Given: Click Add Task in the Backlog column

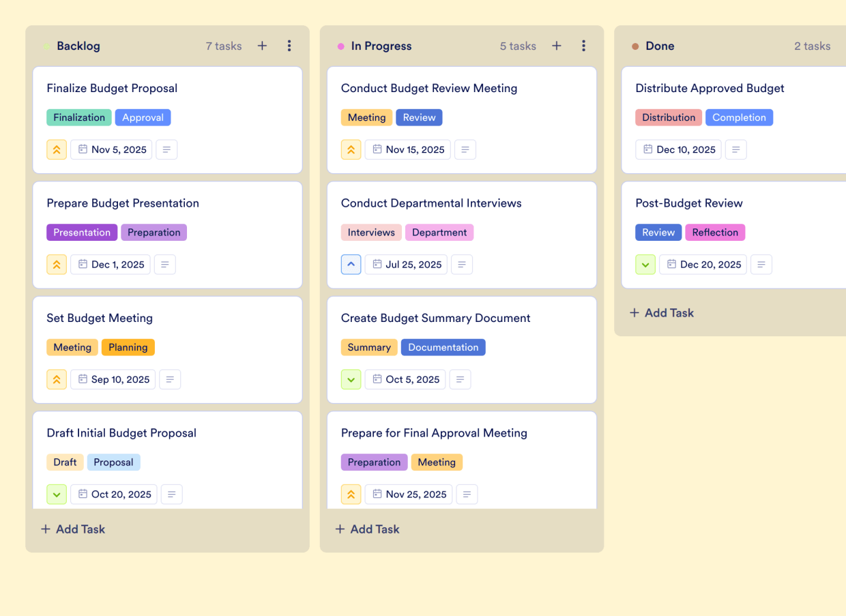Looking at the screenshot, I should pos(72,529).
